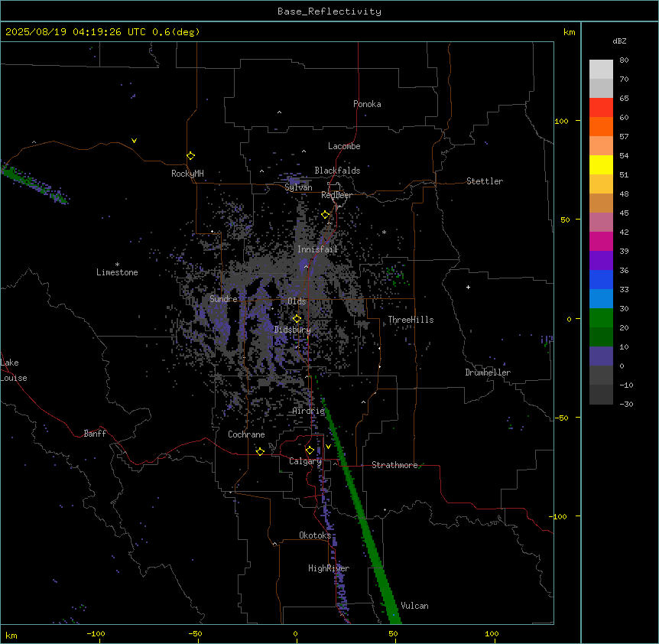Select the slate purple 0-10 dBZ swatch
The image size is (659, 644).
601,356
